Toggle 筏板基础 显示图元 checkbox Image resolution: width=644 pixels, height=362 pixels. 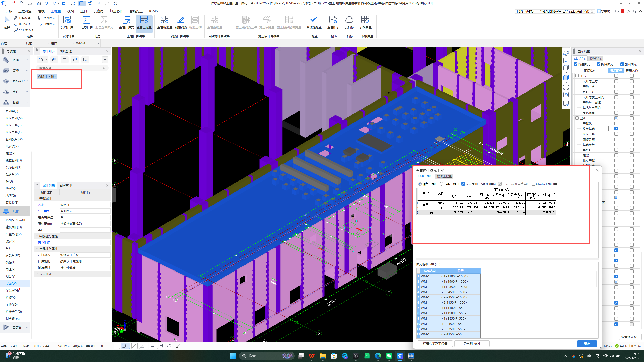[616, 129]
